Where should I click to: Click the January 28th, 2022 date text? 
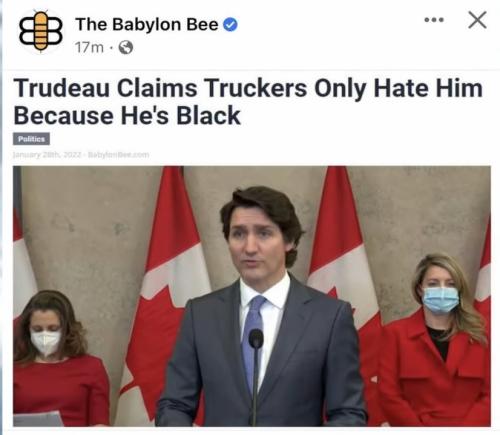pyautogui.click(x=47, y=155)
